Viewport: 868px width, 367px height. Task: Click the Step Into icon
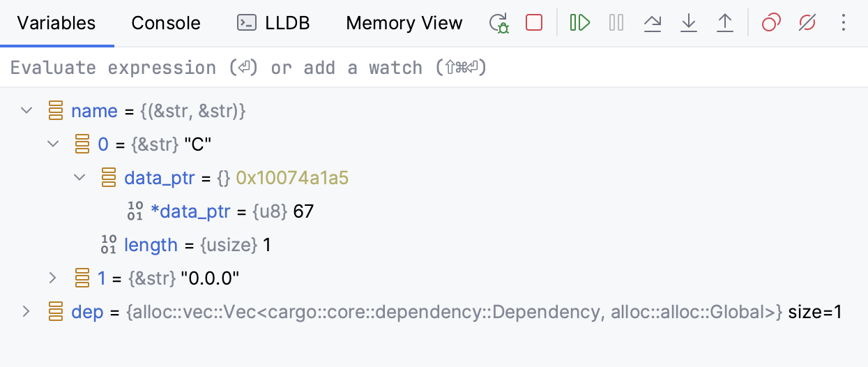pos(689,23)
